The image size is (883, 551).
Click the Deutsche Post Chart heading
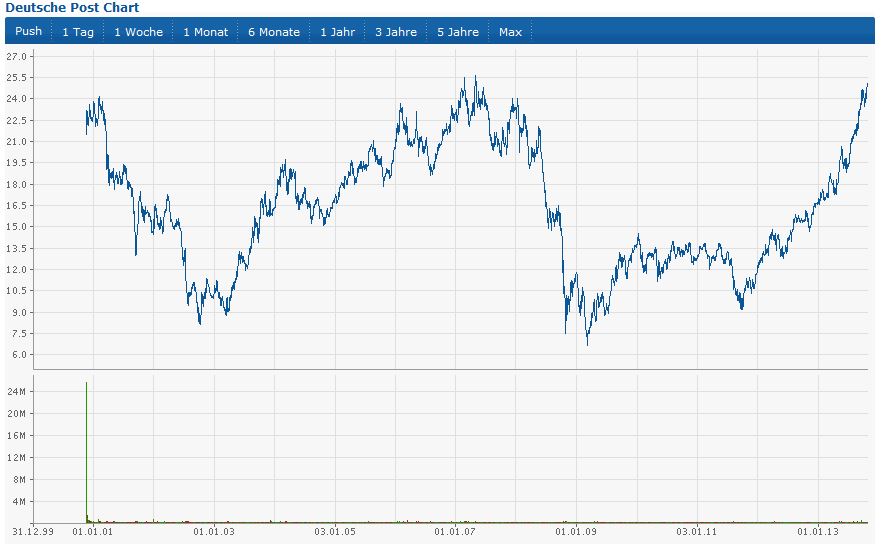pos(72,7)
